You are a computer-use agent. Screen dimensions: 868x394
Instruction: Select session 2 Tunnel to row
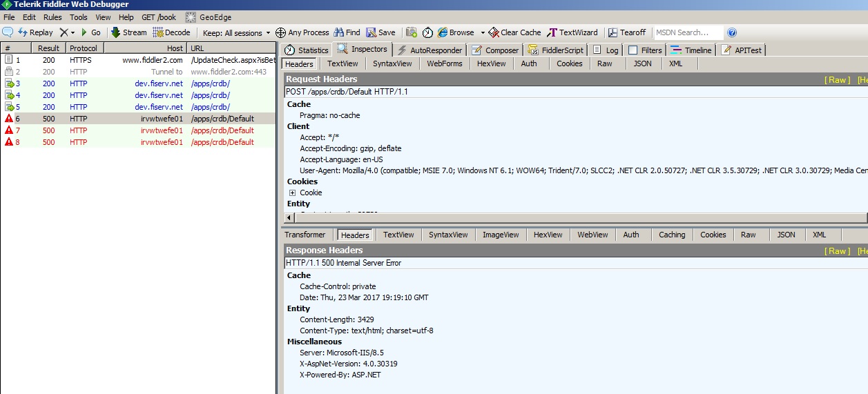pos(138,72)
